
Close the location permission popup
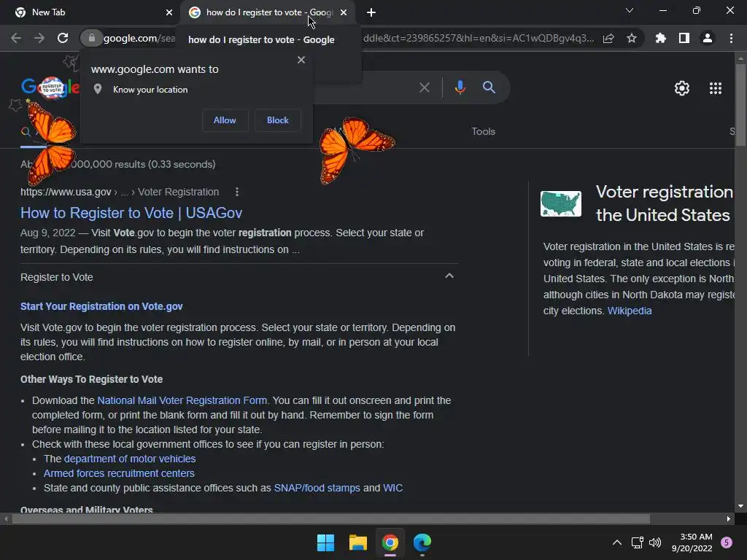click(301, 60)
